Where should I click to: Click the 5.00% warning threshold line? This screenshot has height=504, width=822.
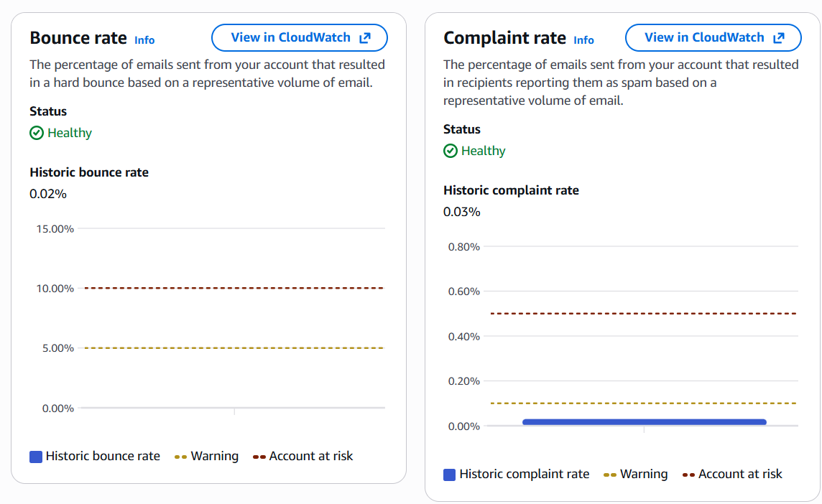point(234,348)
